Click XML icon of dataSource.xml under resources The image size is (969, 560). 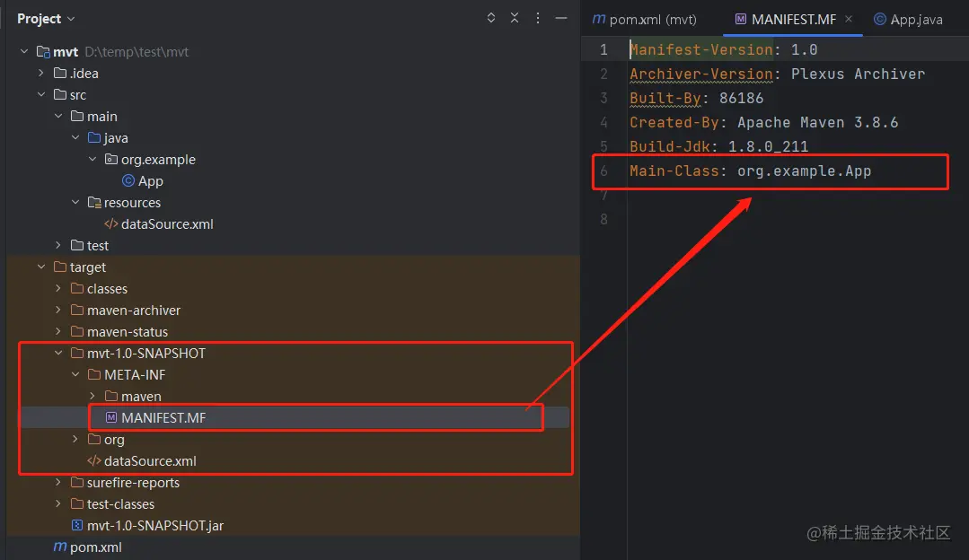coord(111,224)
